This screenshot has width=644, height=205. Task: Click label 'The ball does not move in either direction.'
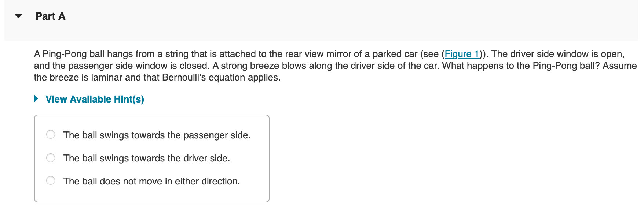point(151,182)
